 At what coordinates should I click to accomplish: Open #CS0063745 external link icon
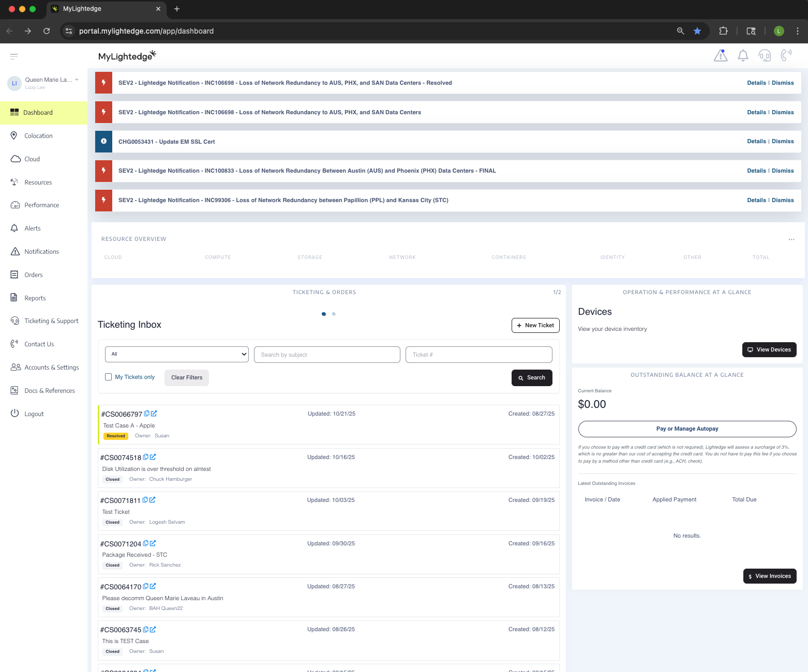[153, 630]
